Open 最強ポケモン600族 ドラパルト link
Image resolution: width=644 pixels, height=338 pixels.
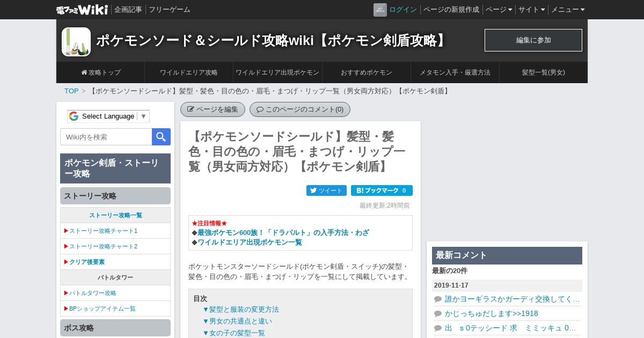[x=283, y=233]
